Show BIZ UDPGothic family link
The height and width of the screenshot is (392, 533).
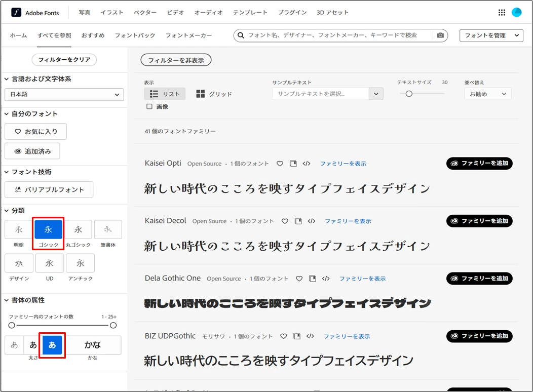[347, 336]
